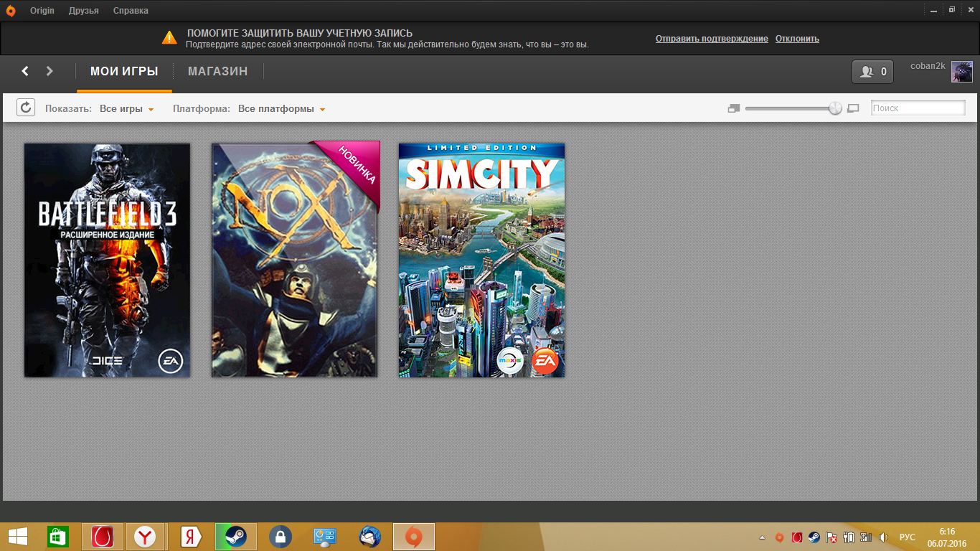The width and height of the screenshot is (980, 551).
Task: Click the coban2k username
Action: 928,66
